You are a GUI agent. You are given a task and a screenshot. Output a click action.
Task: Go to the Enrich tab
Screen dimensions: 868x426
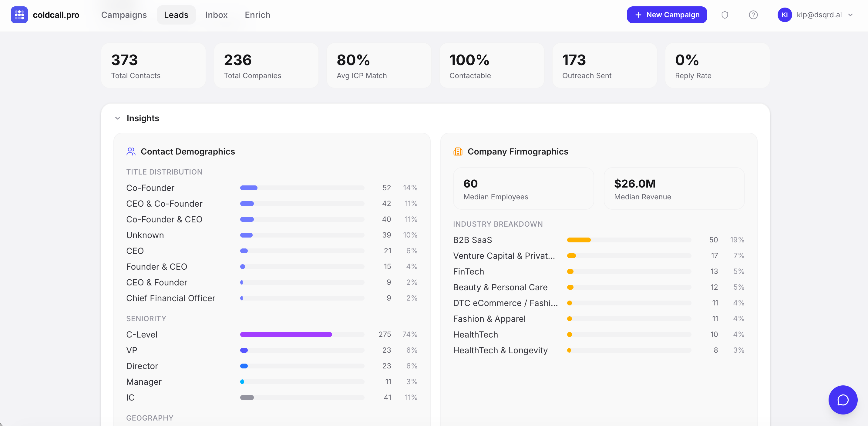click(x=257, y=15)
